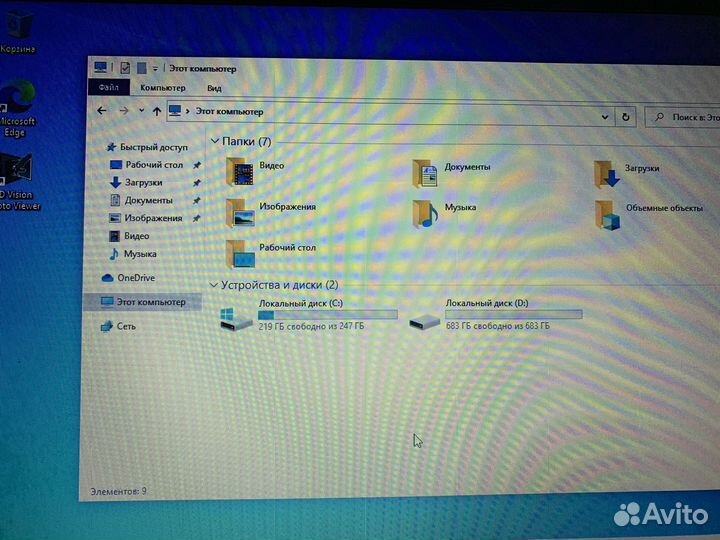Click the text 683 ГБ свободно из 683 ГБ

498,326
